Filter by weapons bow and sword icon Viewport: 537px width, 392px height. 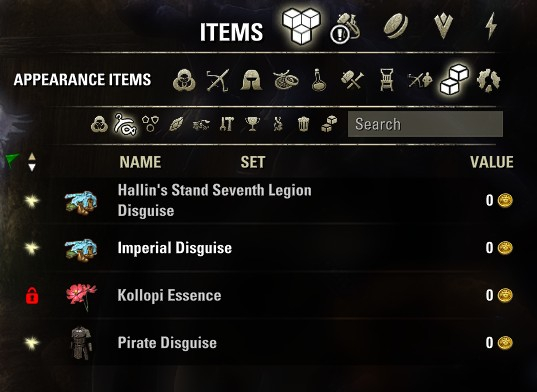click(x=218, y=80)
